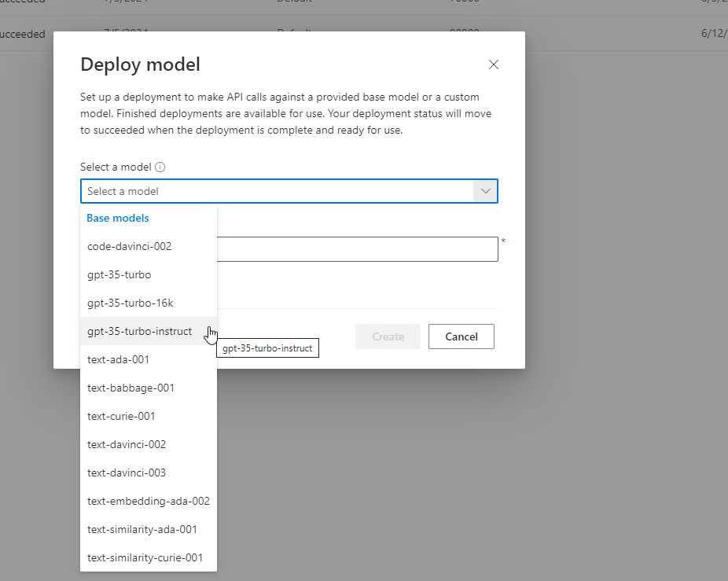The image size is (728, 581).
Task: Choose text-similarity-ada-001 option
Action: click(x=149, y=529)
